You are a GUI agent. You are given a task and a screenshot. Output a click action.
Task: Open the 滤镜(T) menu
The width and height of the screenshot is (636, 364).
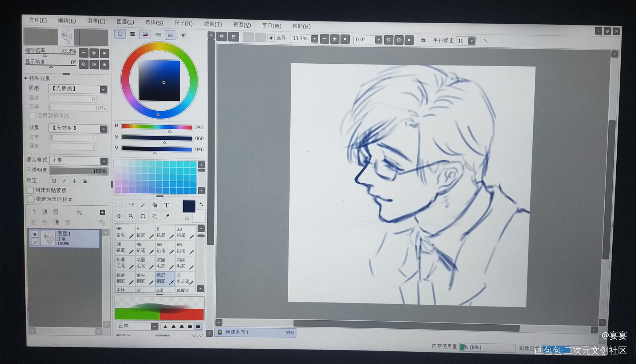pyautogui.click(x=213, y=24)
